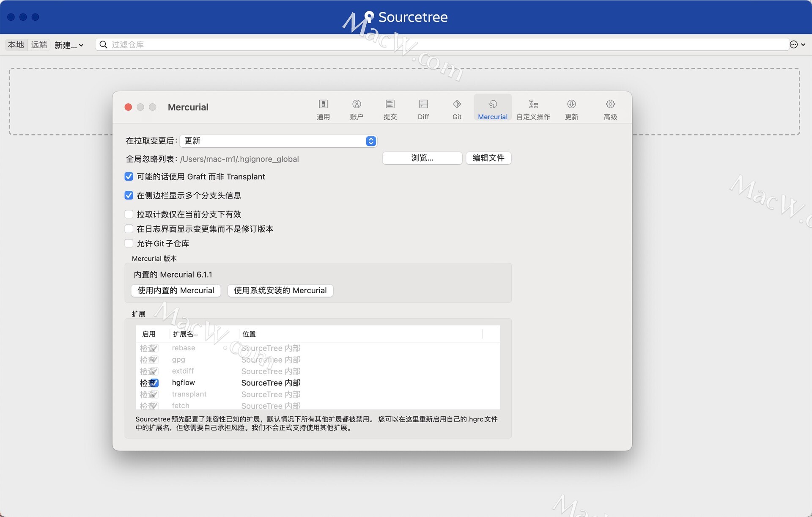Enable 允许 Git 子仓库 checkbox
The width and height of the screenshot is (812, 517).
129,243
